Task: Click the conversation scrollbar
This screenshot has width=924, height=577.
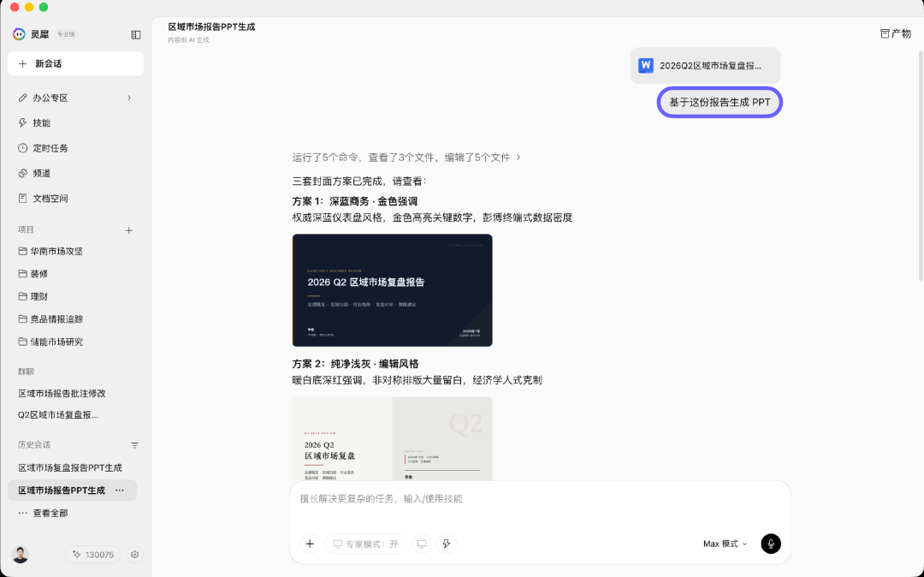Action: coord(921,166)
